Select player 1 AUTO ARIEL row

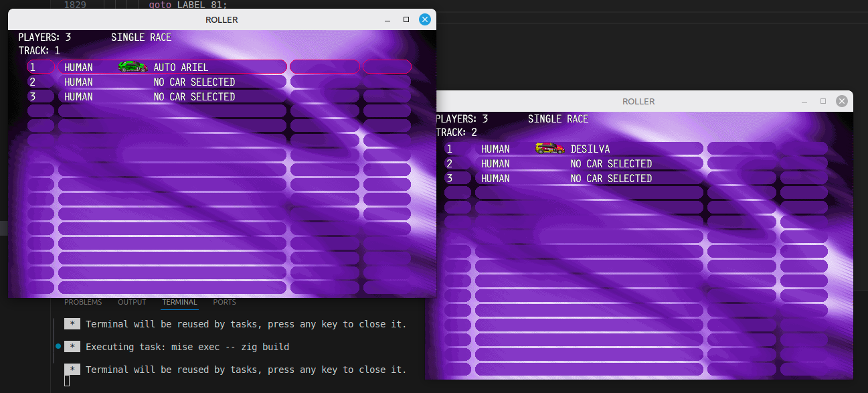point(173,67)
